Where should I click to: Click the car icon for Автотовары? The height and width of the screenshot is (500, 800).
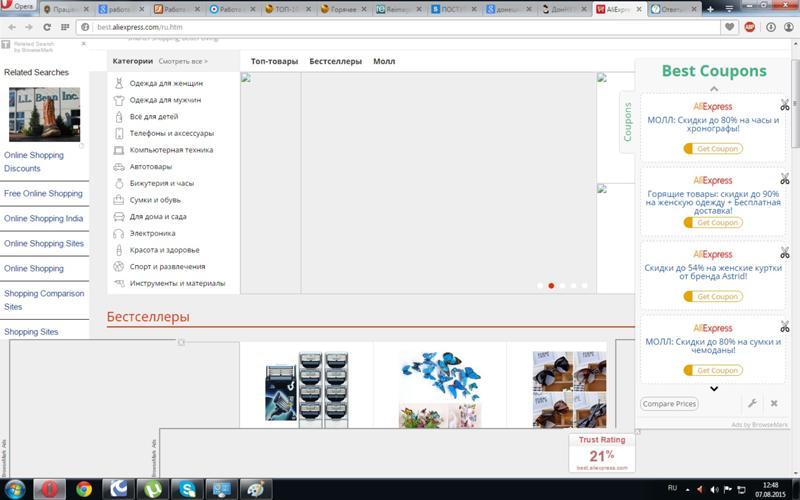pyautogui.click(x=119, y=167)
